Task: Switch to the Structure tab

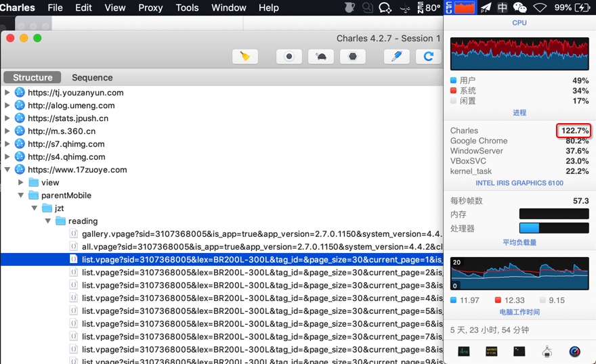Action: pyautogui.click(x=33, y=77)
